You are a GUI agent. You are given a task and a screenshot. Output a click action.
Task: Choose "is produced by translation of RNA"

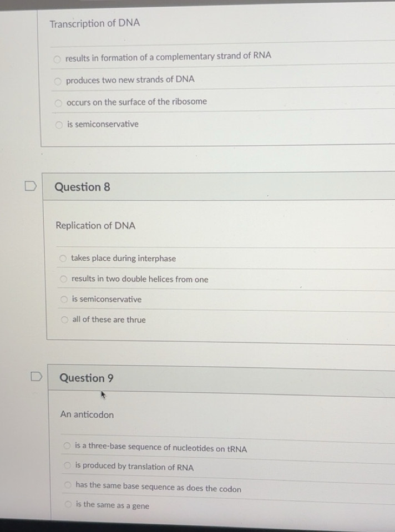coord(67,466)
